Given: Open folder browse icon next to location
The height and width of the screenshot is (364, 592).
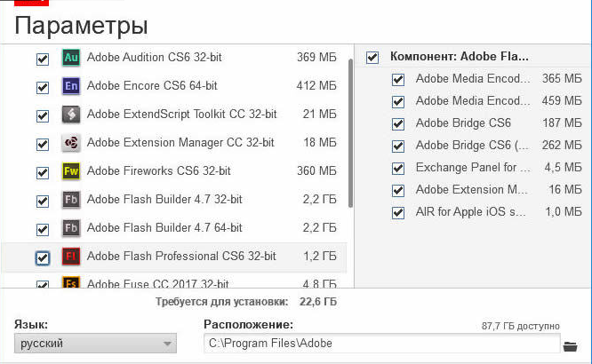Looking at the screenshot, I should point(570,346).
